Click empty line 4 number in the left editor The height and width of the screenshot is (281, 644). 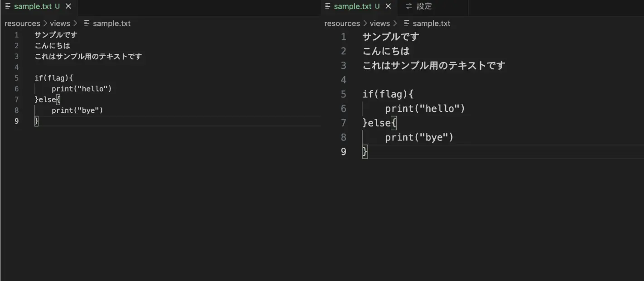point(17,67)
